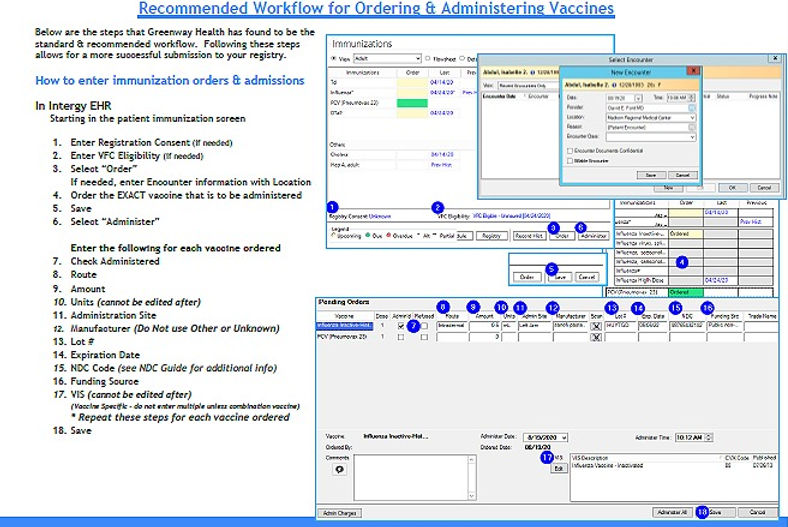
Task: Click the scan icon in the PCV (Pneumovax 23) pending row
Action: click(596, 337)
